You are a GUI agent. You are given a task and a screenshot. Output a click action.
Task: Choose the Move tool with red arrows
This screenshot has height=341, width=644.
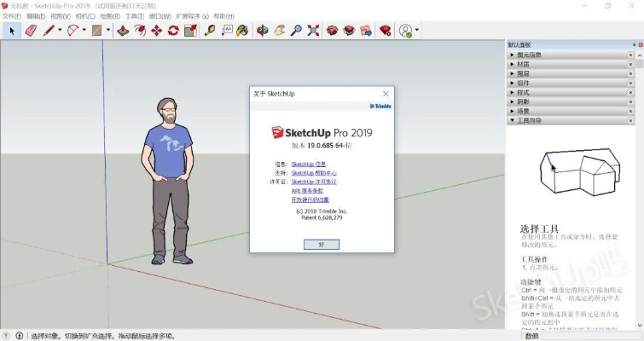[157, 31]
